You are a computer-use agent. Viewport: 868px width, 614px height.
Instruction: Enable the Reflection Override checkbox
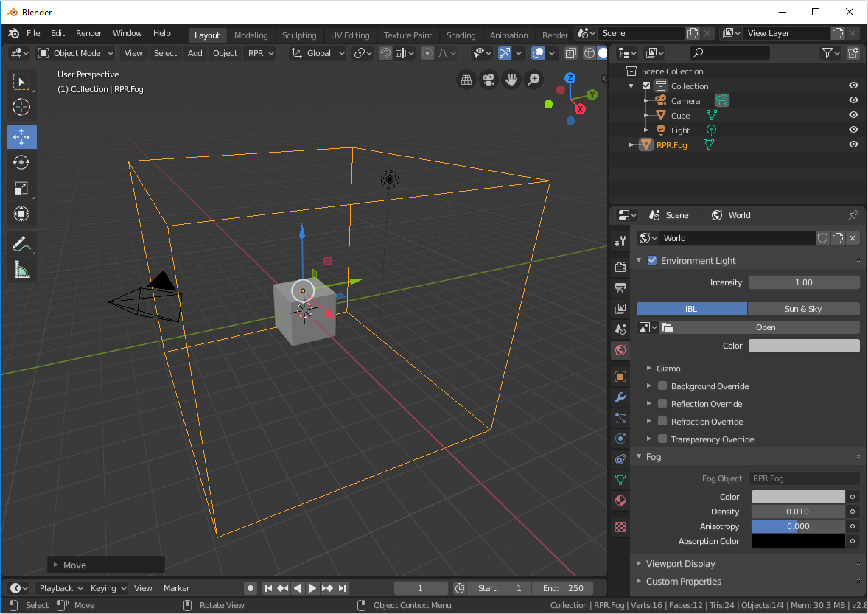tap(662, 404)
